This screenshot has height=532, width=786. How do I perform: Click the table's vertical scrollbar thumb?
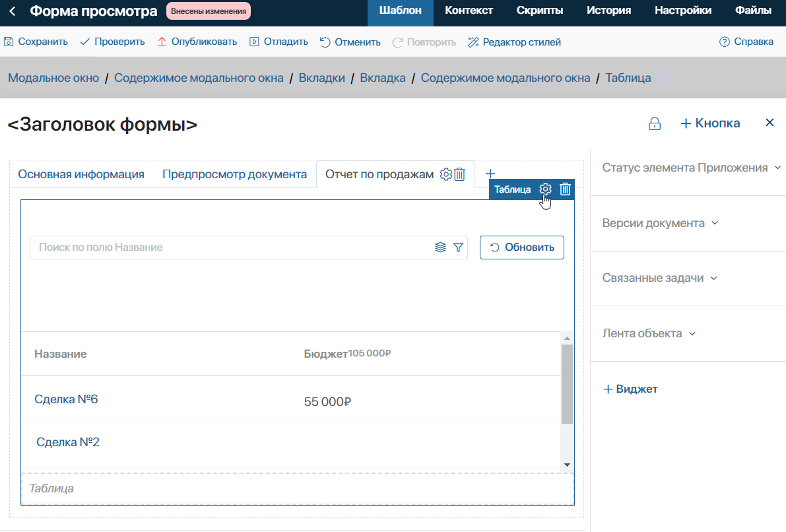(x=567, y=385)
